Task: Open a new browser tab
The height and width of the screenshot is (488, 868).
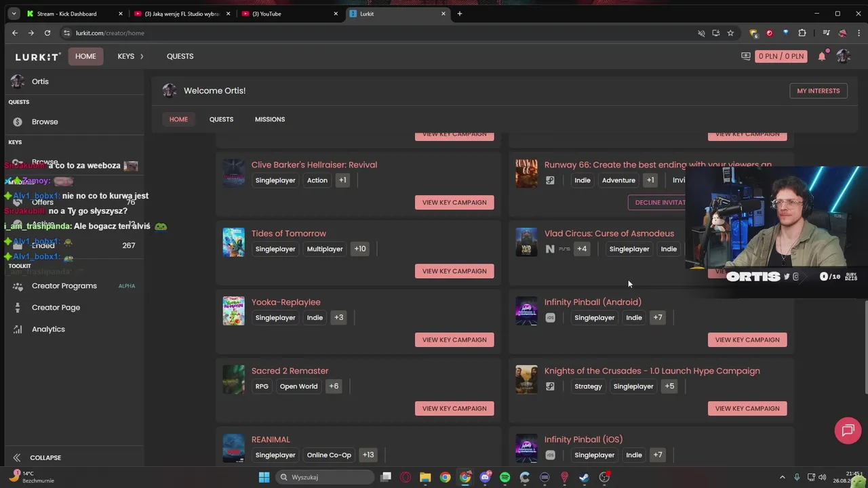Action: (459, 14)
